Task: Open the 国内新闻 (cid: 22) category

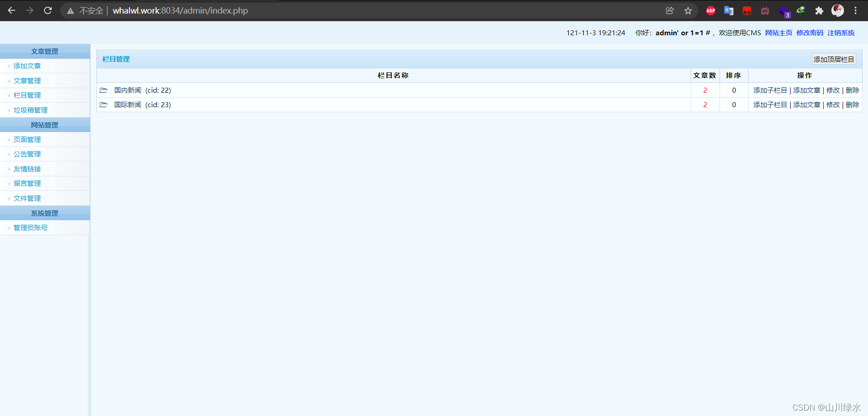Action: click(143, 90)
